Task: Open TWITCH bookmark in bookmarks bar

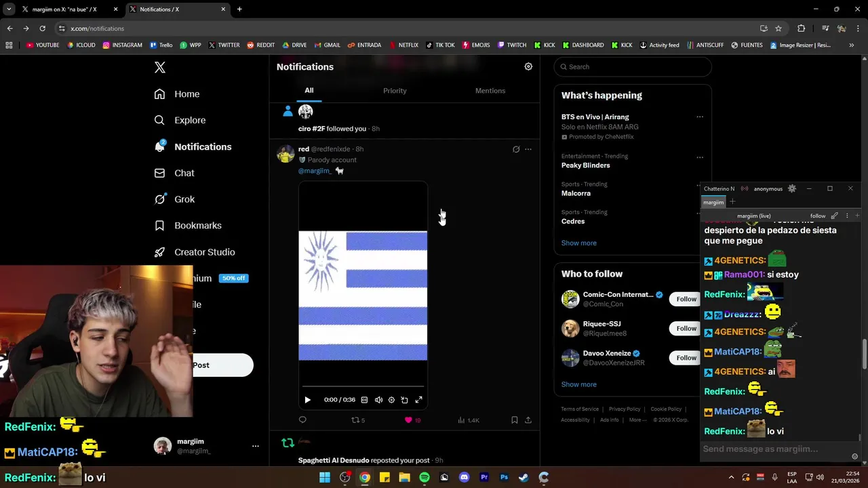Action: [512, 45]
